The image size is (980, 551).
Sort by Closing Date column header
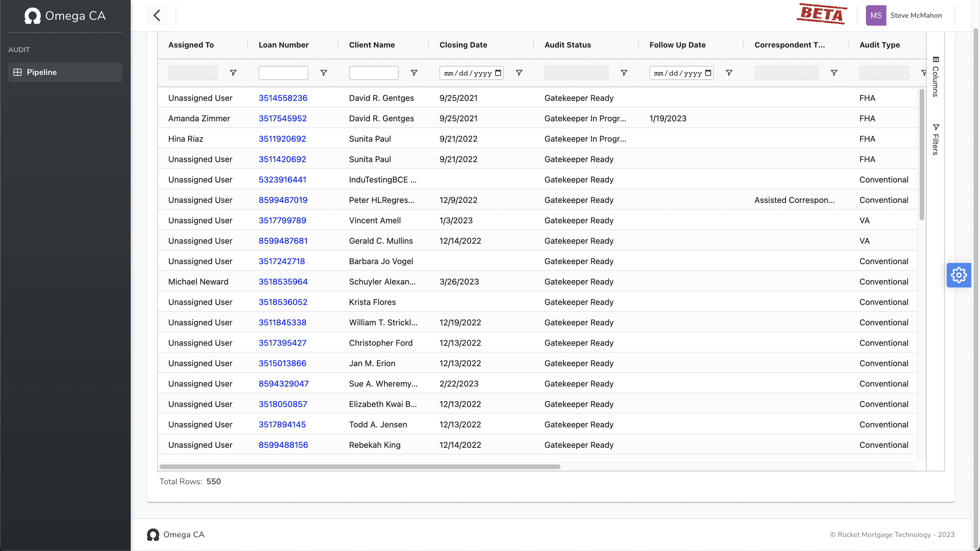(x=463, y=45)
